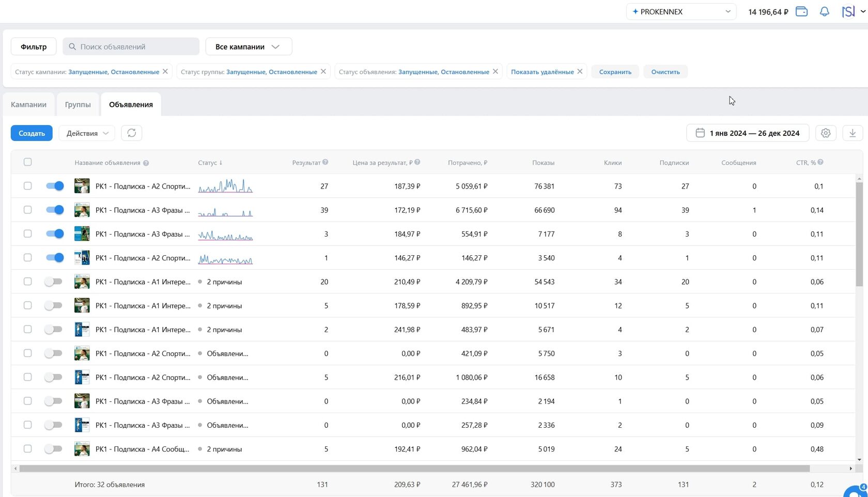
Task: Switch to the 'Группы' tab
Action: 78,104
